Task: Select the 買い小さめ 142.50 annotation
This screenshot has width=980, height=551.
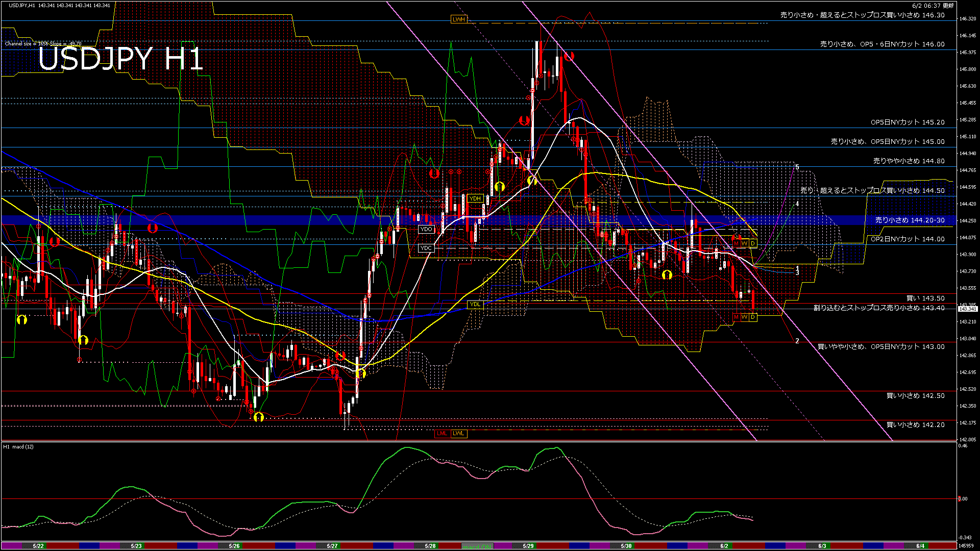Action: click(915, 396)
